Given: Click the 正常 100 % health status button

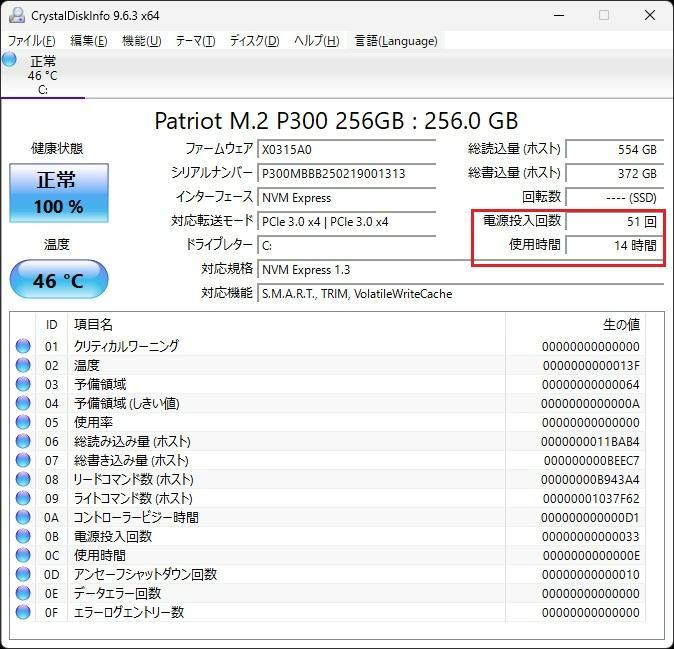Looking at the screenshot, I should coord(59,193).
